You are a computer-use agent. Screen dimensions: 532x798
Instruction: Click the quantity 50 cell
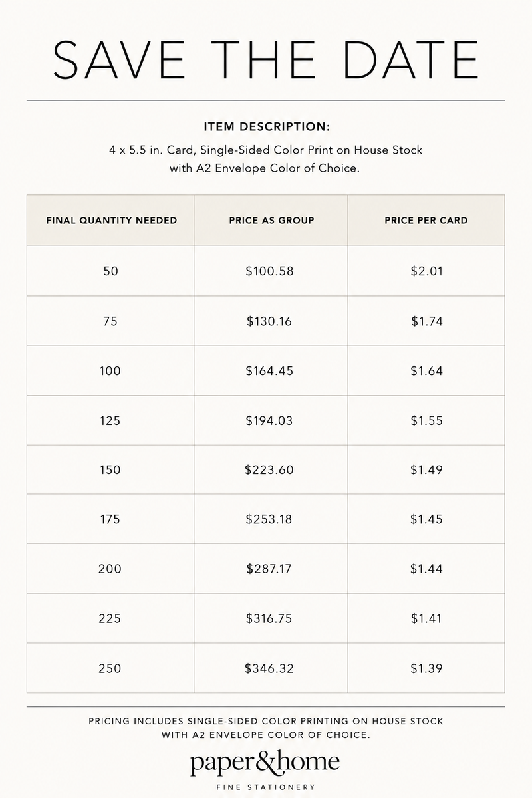click(111, 271)
